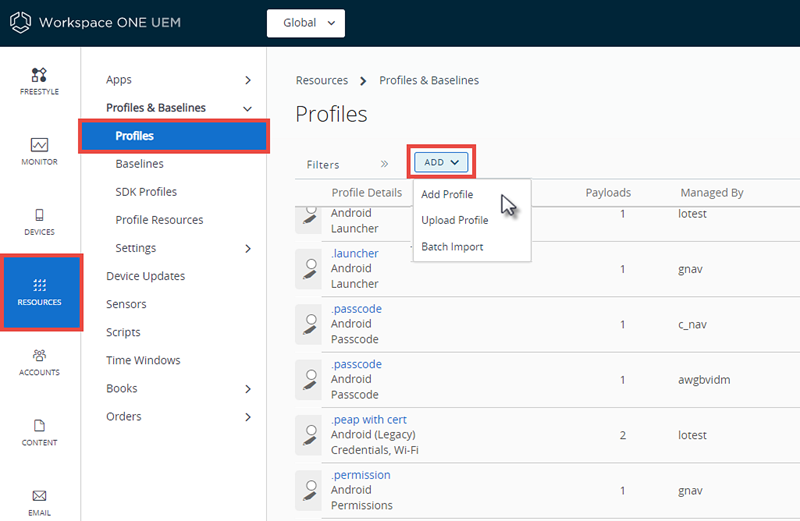
Task: Click edit icon for .peap with cert row
Action: (x=309, y=435)
